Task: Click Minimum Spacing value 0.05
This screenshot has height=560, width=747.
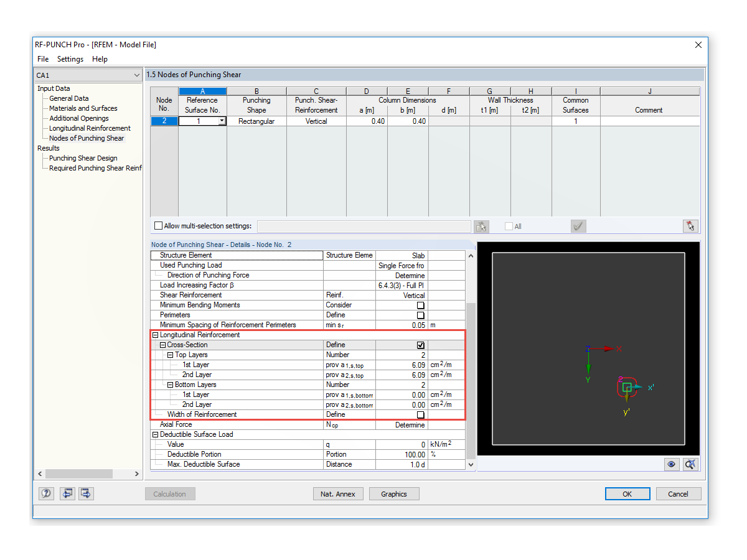Action: click(x=402, y=325)
